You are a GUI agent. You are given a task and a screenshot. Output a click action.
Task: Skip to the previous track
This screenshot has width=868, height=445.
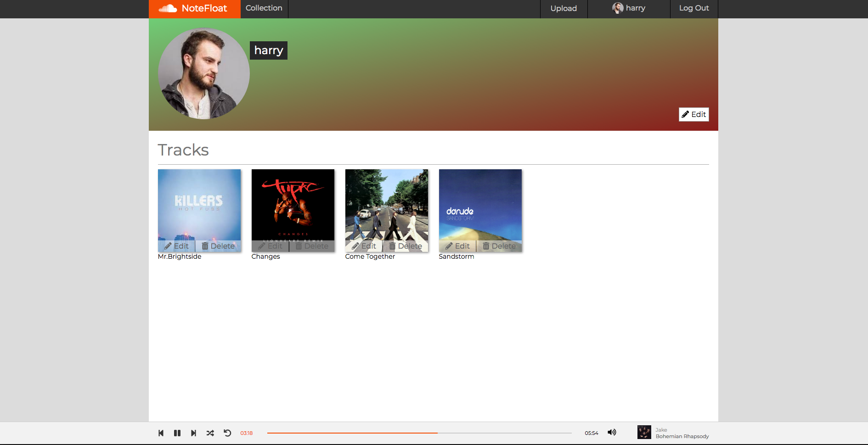(x=161, y=433)
